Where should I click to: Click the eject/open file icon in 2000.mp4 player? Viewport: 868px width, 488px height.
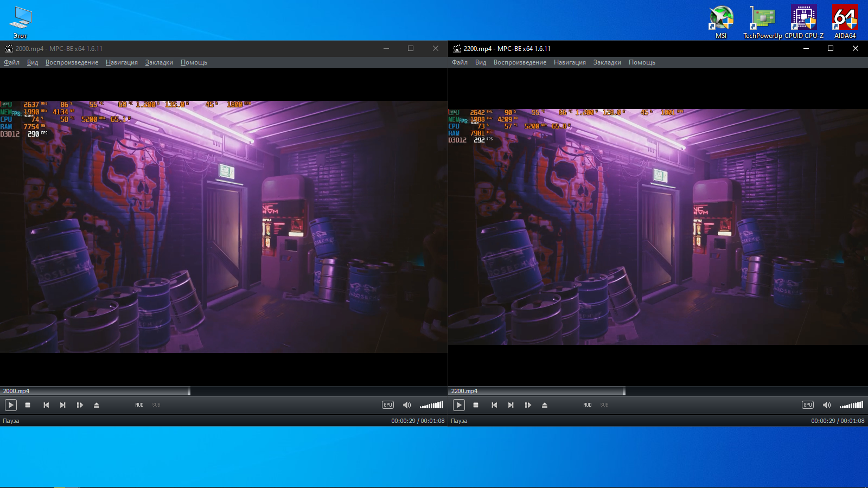click(x=97, y=405)
